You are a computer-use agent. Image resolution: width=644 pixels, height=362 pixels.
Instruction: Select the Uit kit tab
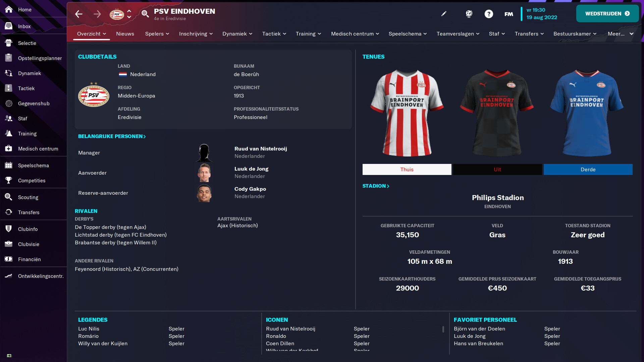(497, 169)
